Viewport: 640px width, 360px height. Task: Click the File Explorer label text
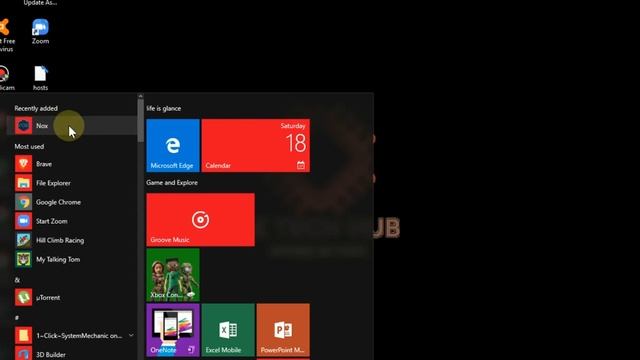(x=53, y=183)
